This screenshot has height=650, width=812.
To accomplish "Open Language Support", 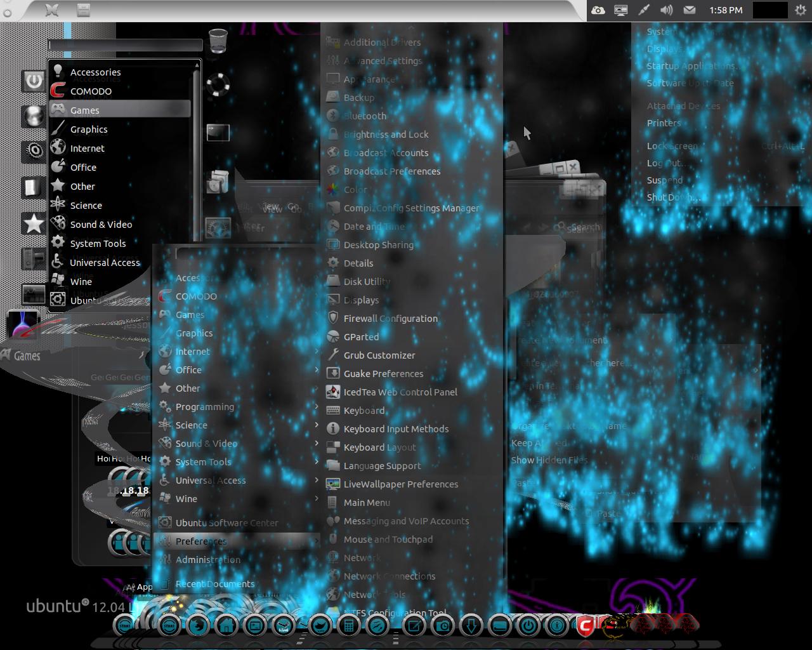I will point(412,465).
